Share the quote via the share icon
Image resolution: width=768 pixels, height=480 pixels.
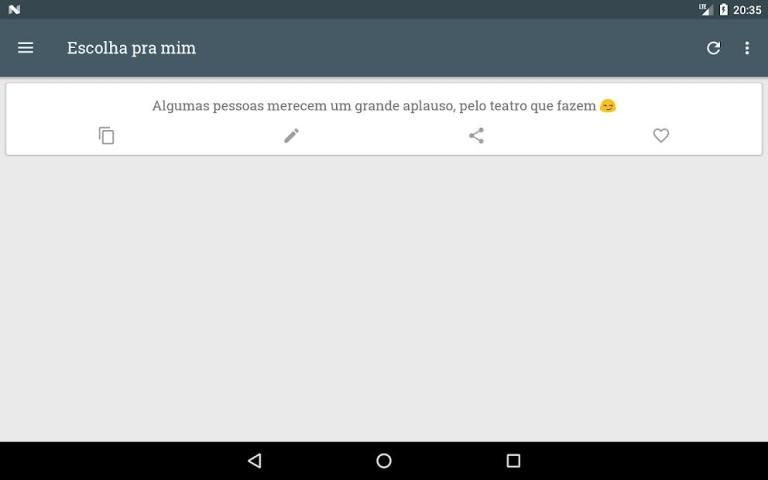click(x=476, y=136)
